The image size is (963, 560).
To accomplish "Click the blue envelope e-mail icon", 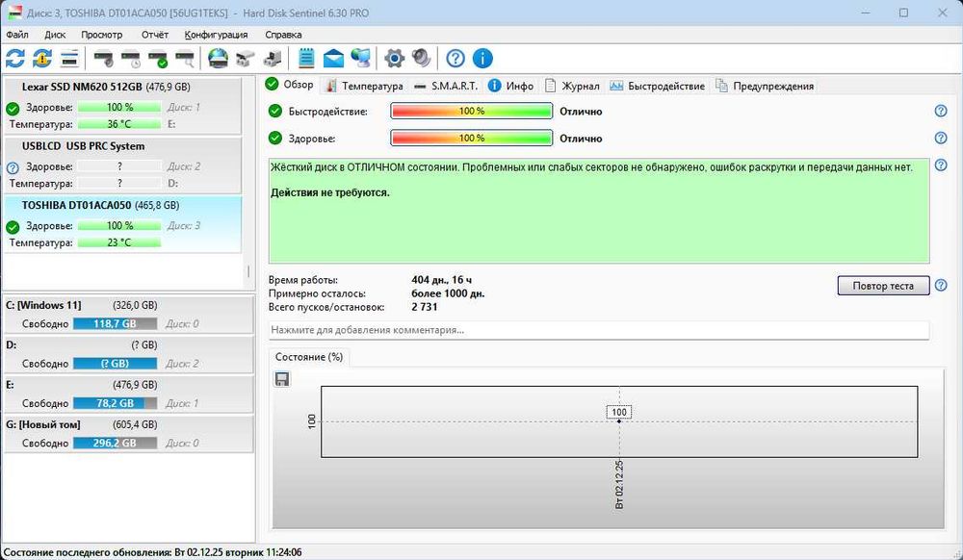I will click(333, 59).
